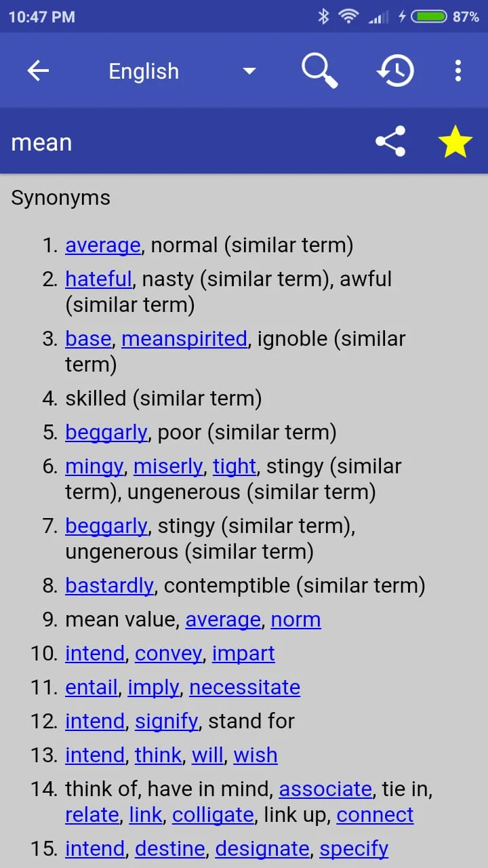
Task: Toggle the yellow favorite star
Action: click(455, 142)
